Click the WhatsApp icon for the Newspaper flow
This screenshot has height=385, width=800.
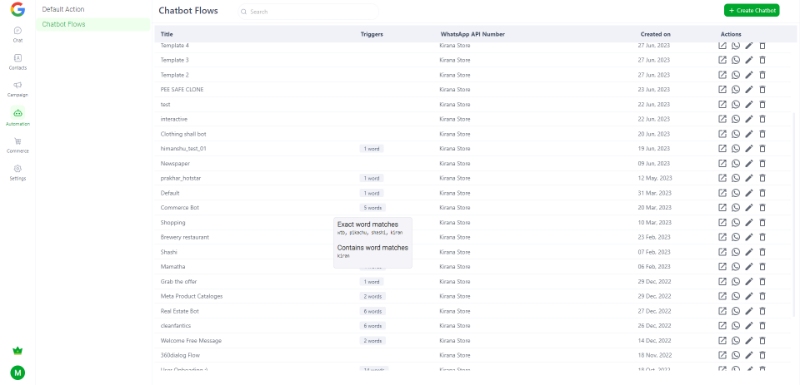(736, 164)
